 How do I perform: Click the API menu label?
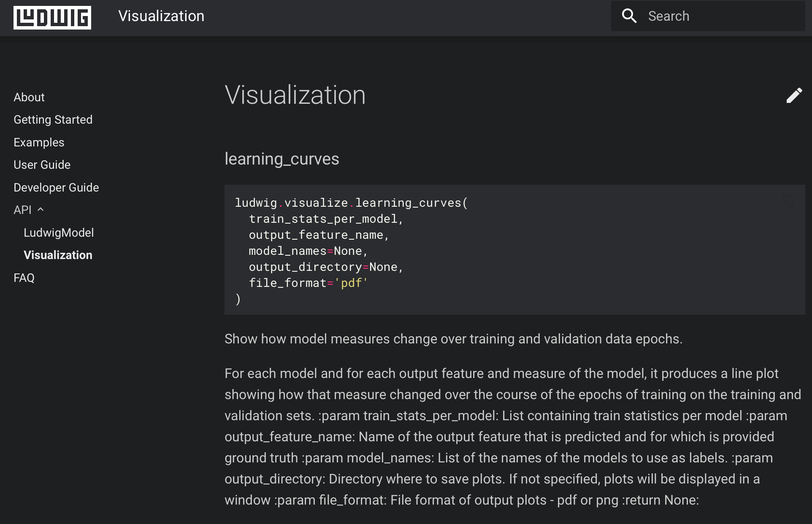[x=22, y=210]
